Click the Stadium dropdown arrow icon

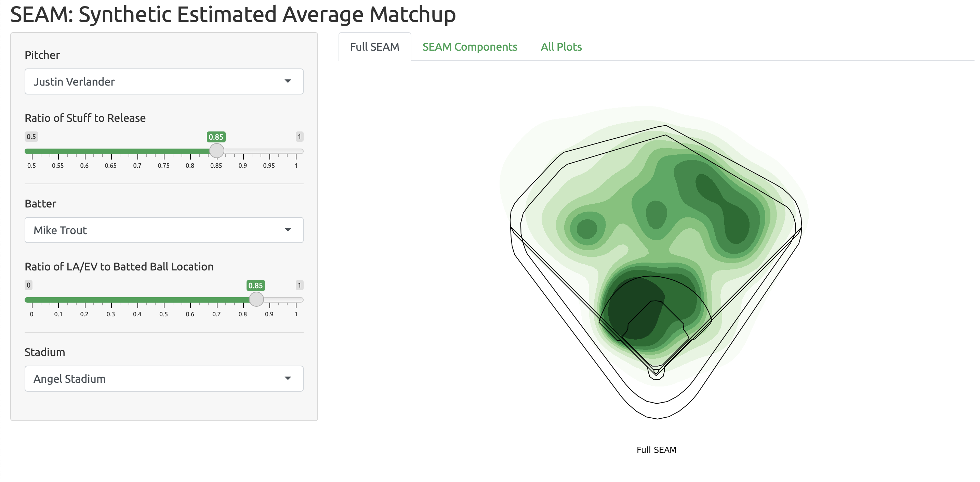point(288,378)
